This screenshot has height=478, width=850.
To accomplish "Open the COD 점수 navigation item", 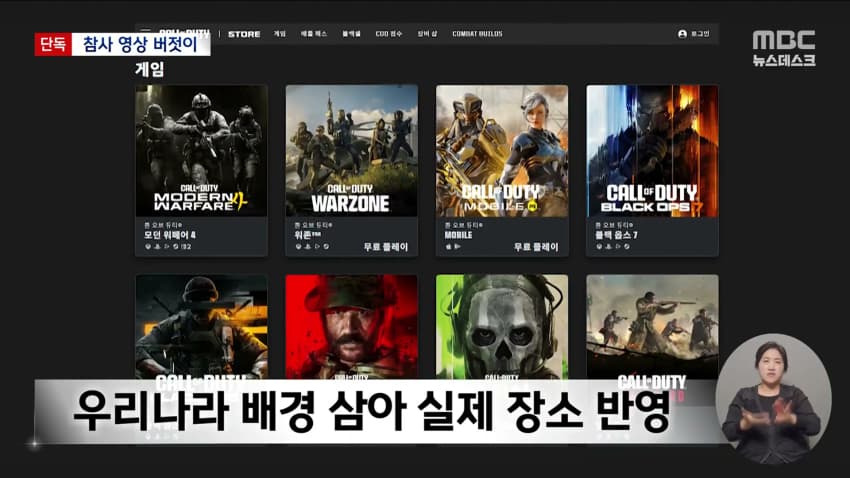I will click(x=389, y=34).
